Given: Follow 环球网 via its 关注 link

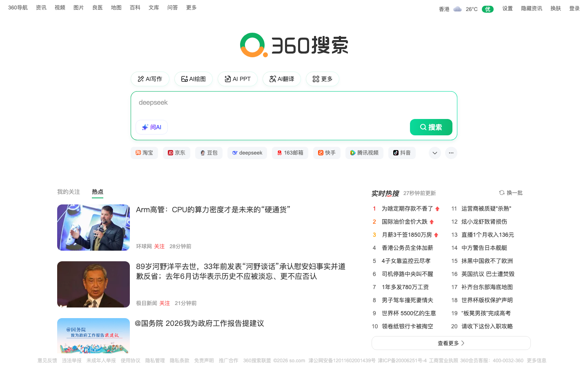Looking at the screenshot, I should coord(159,246).
